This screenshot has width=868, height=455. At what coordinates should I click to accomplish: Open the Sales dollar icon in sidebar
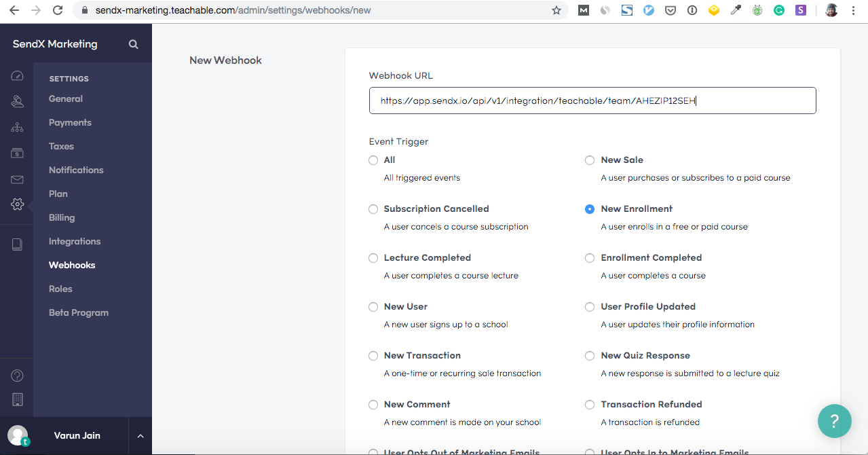(17, 153)
